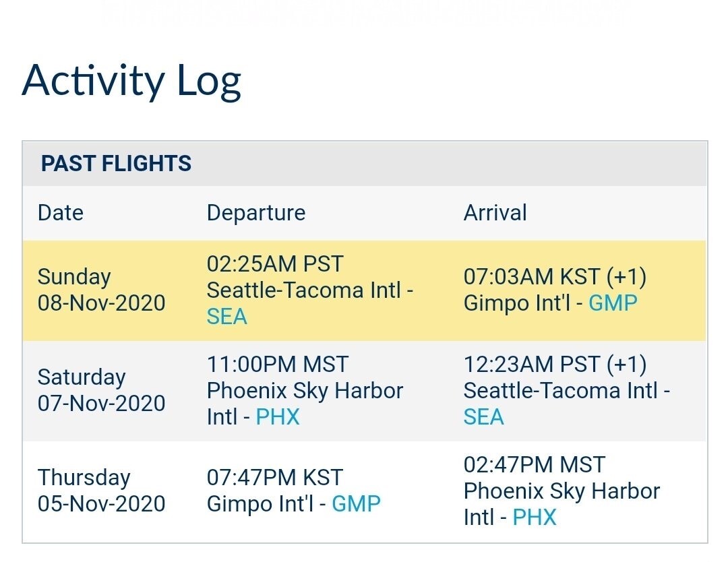This screenshot has width=728, height=562.
Task: Open the SEA arrival link in Saturday row
Action: (x=483, y=417)
